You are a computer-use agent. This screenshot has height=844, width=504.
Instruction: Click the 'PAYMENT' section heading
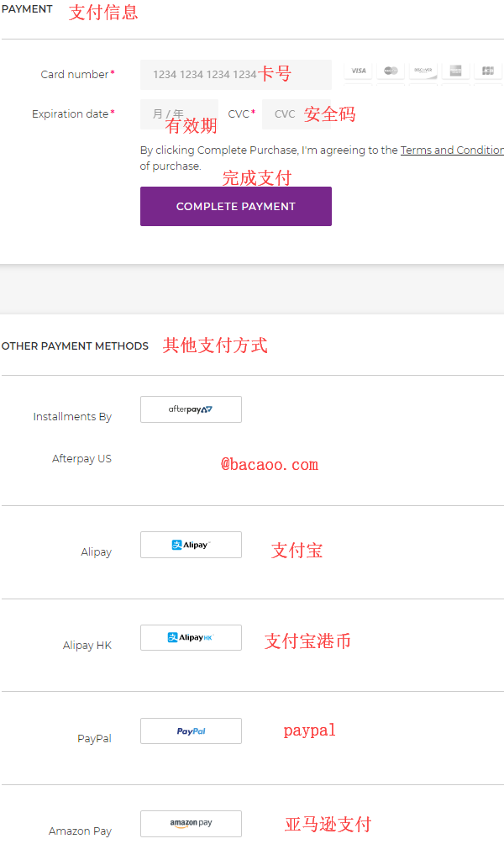pos(27,9)
